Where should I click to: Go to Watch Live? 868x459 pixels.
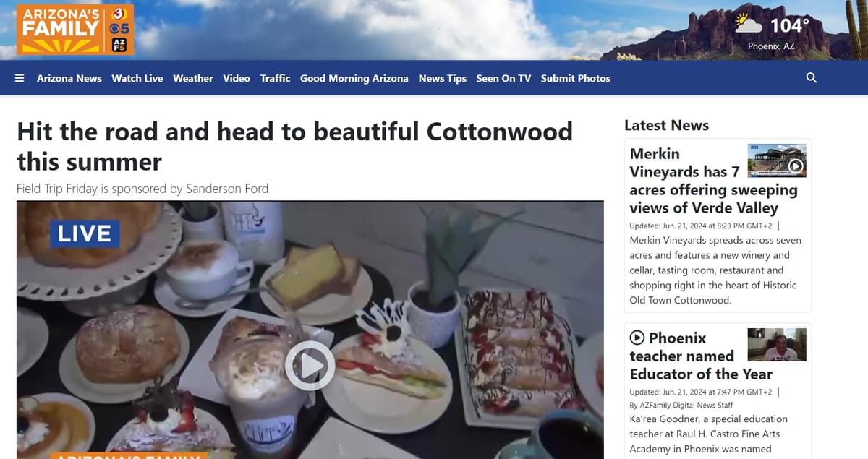[x=137, y=78]
